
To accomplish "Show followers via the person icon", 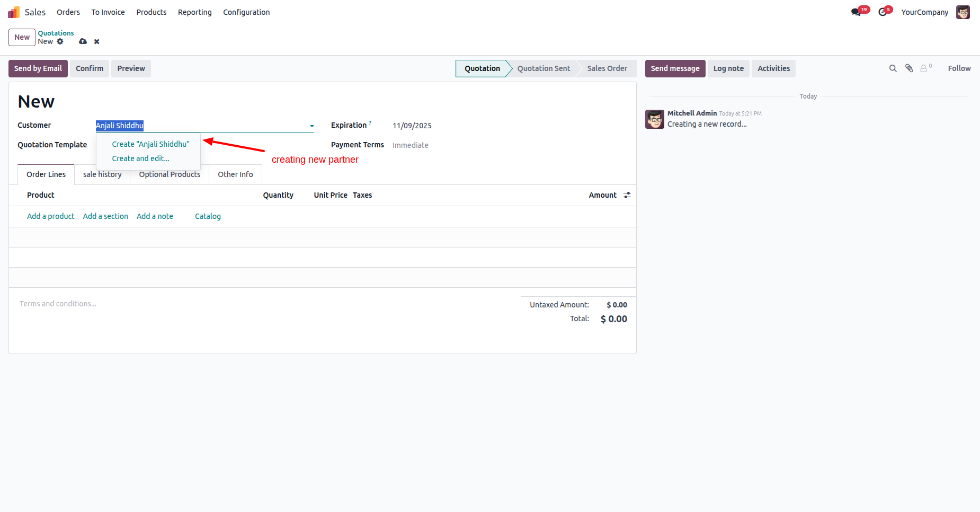I will tap(924, 68).
